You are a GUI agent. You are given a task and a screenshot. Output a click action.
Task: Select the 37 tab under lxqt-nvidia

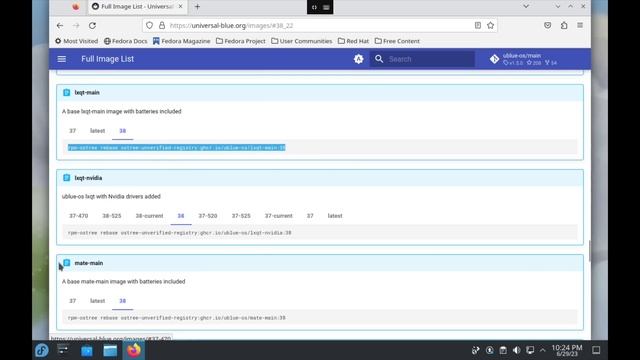click(x=310, y=216)
